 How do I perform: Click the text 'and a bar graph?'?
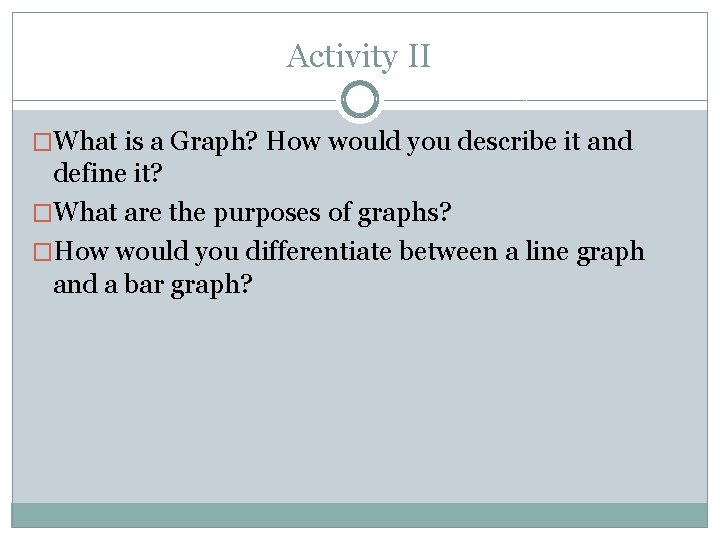[x=153, y=285]
